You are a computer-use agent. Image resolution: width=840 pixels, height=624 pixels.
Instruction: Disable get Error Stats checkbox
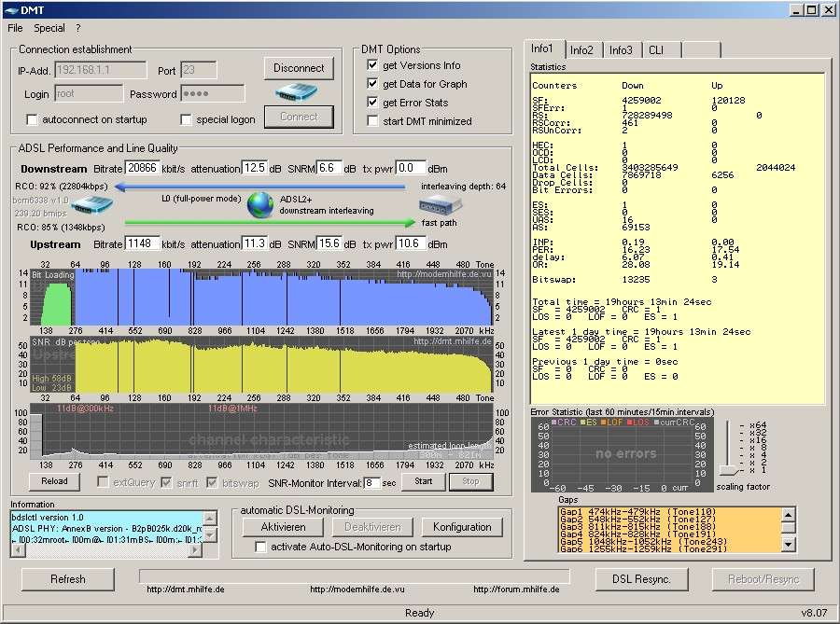click(x=372, y=103)
